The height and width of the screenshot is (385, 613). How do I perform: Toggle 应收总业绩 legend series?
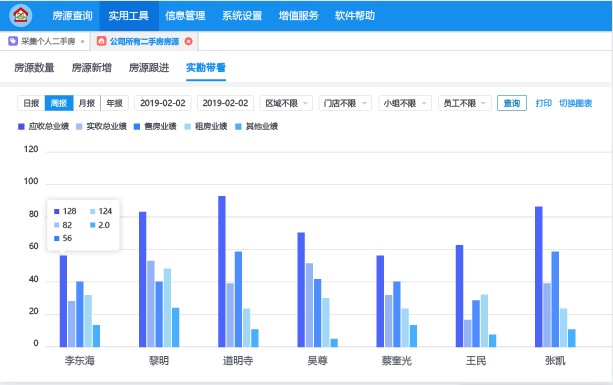click(44, 126)
